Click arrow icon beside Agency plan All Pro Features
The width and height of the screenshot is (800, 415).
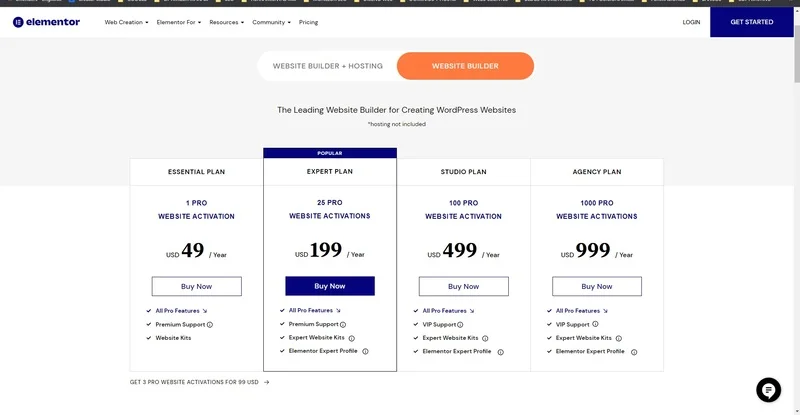click(604, 311)
